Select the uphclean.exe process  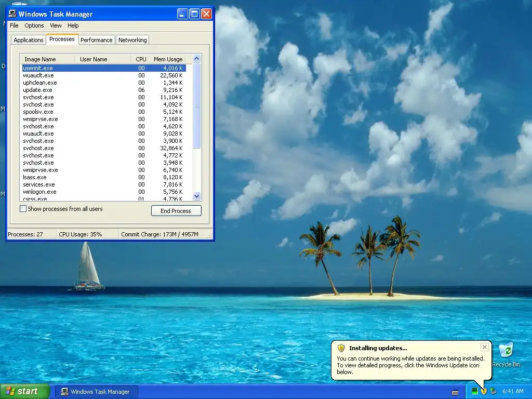point(104,83)
